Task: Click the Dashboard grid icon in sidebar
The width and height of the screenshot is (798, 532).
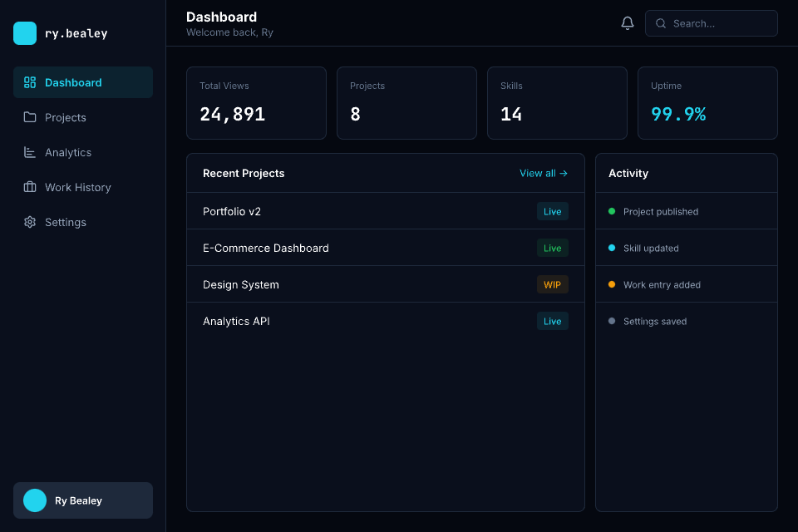Action: [30, 82]
